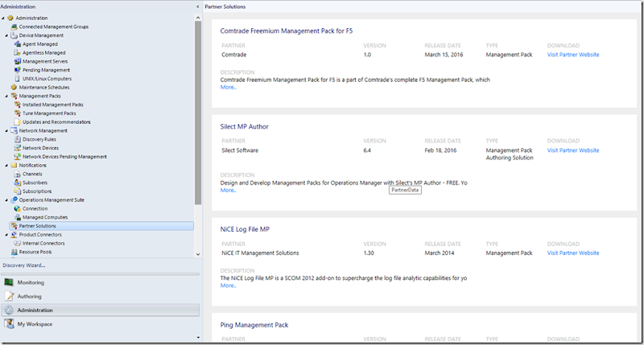The height and width of the screenshot is (345, 644).
Task: Select Network Management tree item
Action: click(x=43, y=130)
